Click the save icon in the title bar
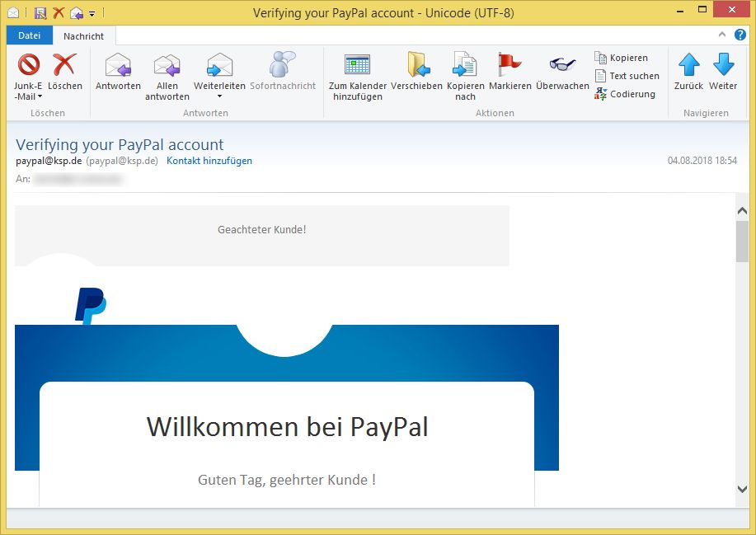Viewport: 756px width, 535px height. (x=40, y=13)
